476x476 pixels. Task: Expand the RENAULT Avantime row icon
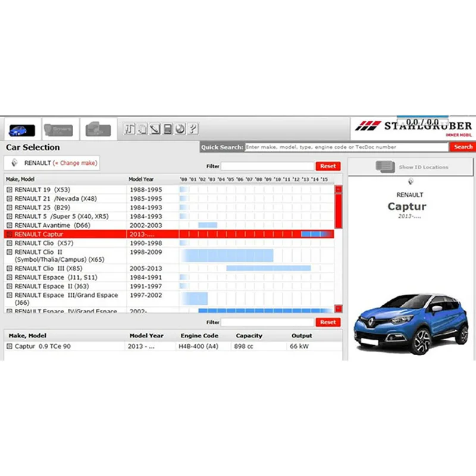pyautogui.click(x=10, y=226)
